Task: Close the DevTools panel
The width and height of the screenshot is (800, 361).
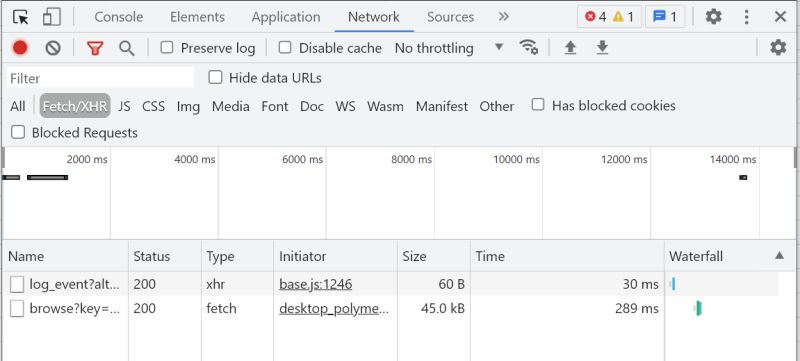Action: pos(780,17)
